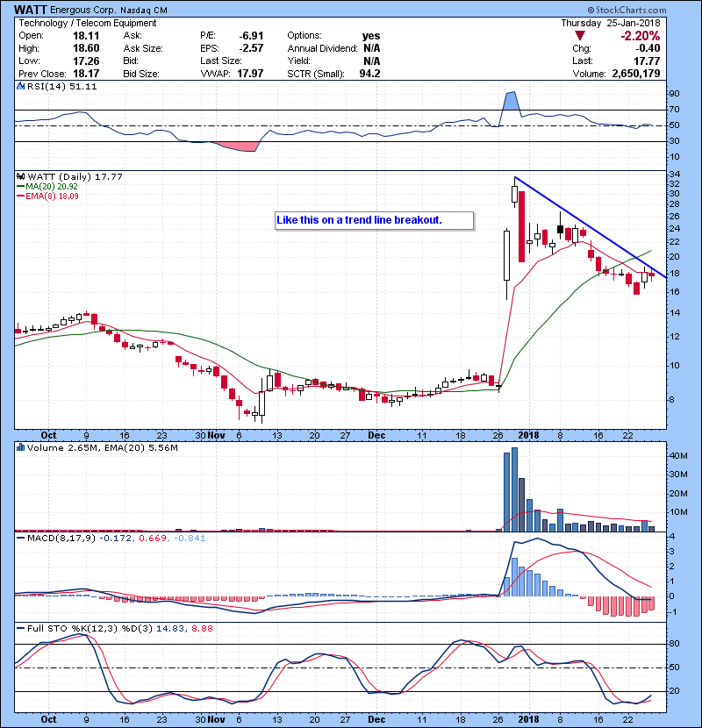702x728 pixels.
Task: Click the Technology / Telecom Equipment sector text
Action: (88, 23)
